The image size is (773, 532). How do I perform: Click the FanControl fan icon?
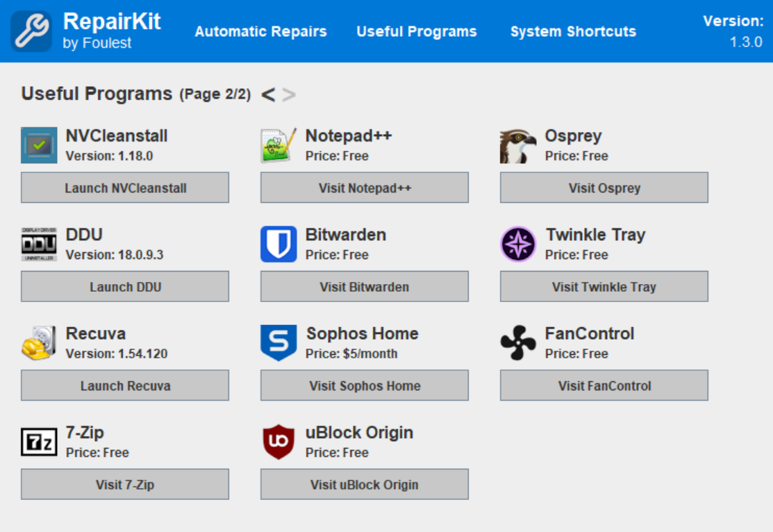point(518,343)
